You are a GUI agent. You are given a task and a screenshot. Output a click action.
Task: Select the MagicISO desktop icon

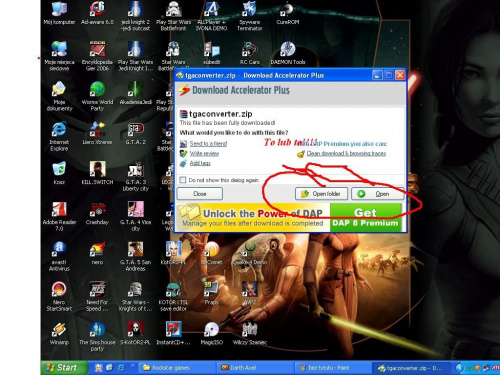point(211,333)
